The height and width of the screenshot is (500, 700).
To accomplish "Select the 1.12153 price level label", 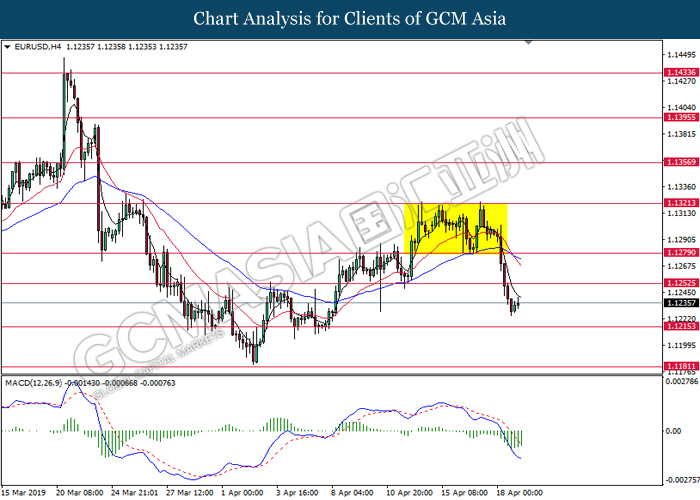I will click(x=680, y=326).
